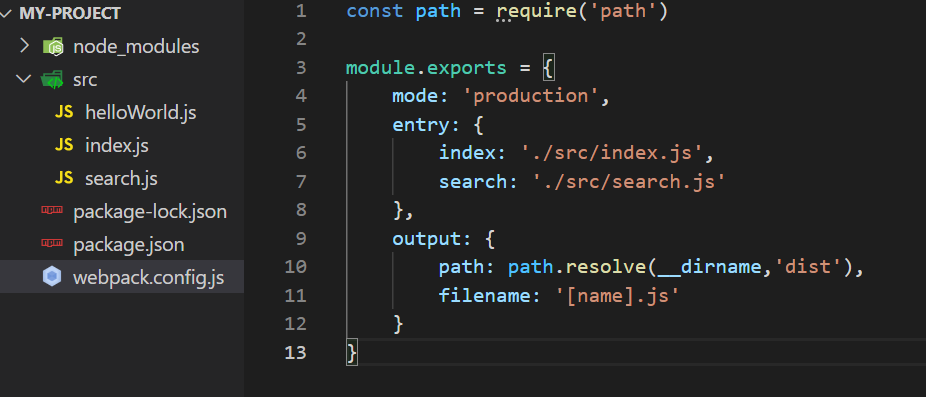The width and height of the screenshot is (926, 397).
Task: Place cursor on the 'production' string
Action: [536, 96]
